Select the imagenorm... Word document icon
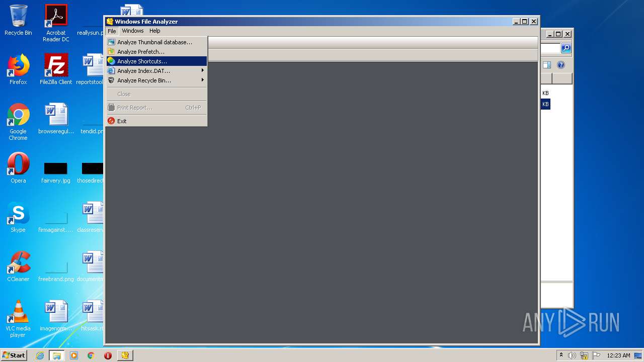This screenshot has width=644, height=362. pos(56,316)
